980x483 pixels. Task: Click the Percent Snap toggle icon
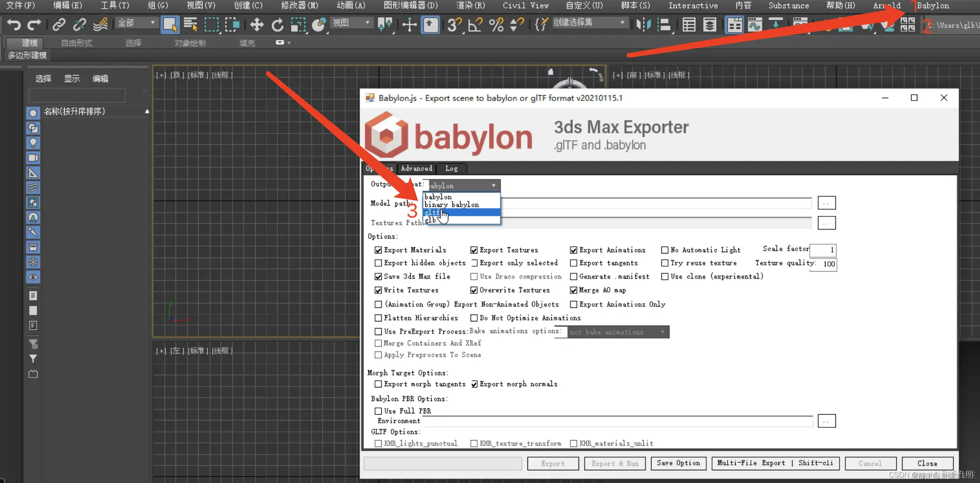[496, 25]
